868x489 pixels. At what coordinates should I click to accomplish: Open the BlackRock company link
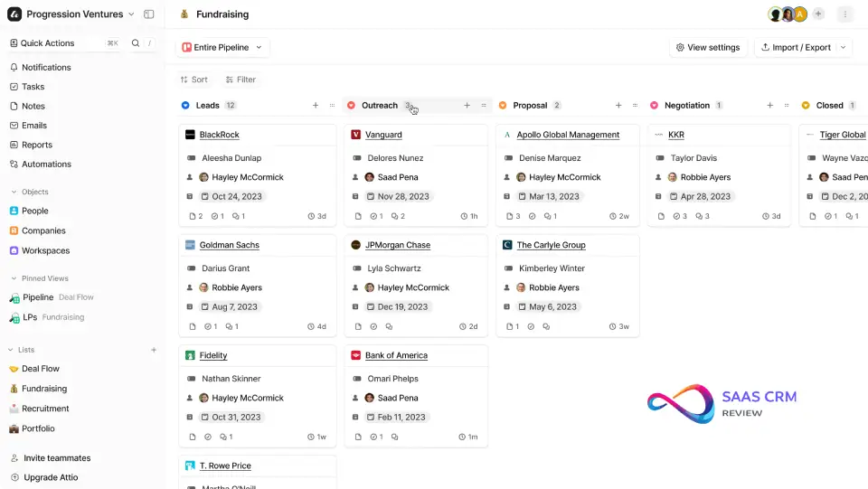(x=219, y=135)
